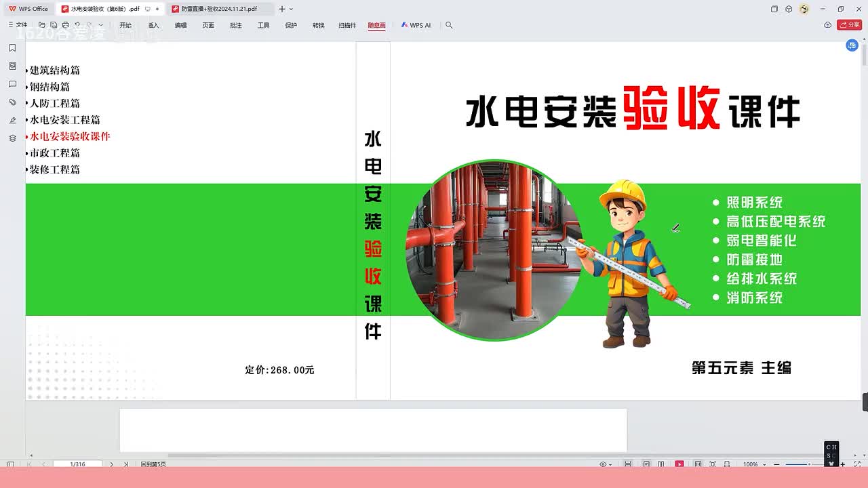The height and width of the screenshot is (488, 868).
Task: Click 建筑结构篇 list item
Action: tap(55, 70)
